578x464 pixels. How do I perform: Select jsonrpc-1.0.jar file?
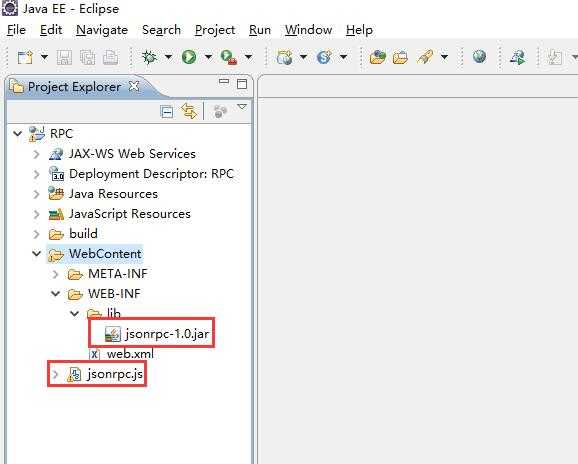click(167, 334)
